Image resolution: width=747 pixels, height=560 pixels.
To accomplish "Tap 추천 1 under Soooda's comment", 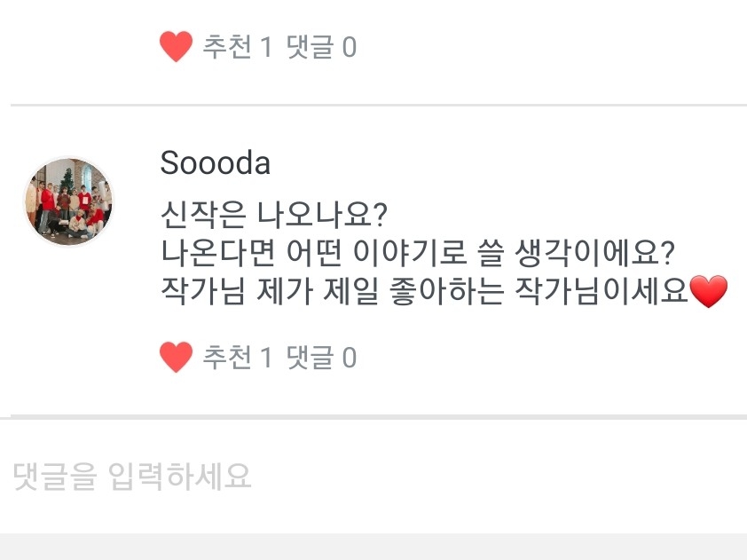I will (x=236, y=358).
